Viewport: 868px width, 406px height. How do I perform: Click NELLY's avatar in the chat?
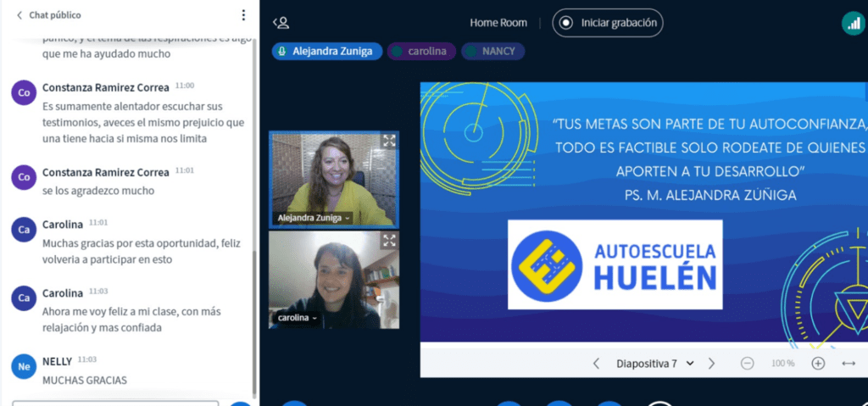(24, 365)
